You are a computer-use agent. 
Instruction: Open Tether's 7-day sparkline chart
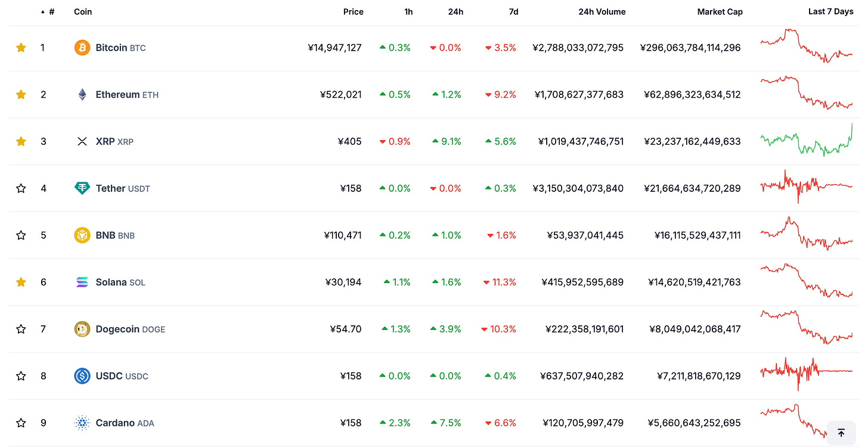pos(807,186)
